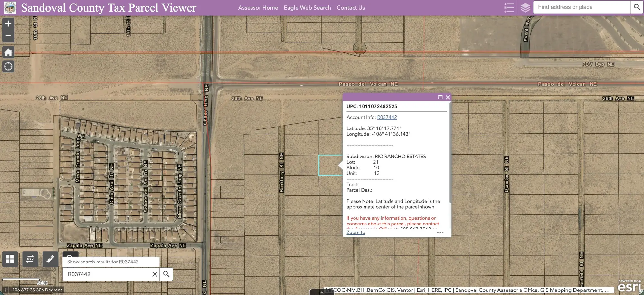Open the measurement ruler tool
Viewport: 644px width, 295px height.
[x=50, y=259]
